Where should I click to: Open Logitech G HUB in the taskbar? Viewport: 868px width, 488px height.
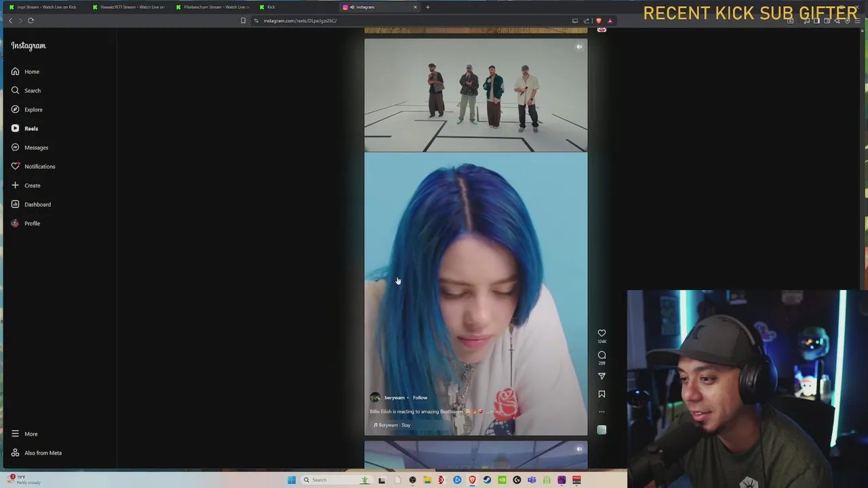click(517, 480)
